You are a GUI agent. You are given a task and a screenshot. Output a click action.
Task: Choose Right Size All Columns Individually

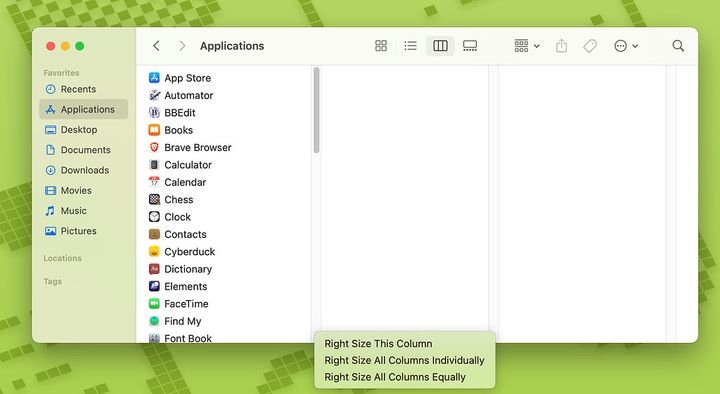(x=405, y=360)
